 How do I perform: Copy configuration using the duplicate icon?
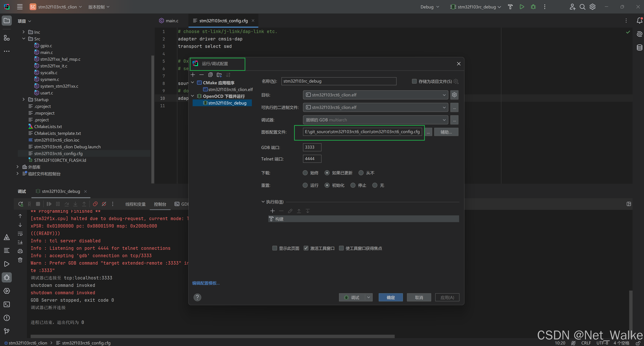[x=210, y=75]
